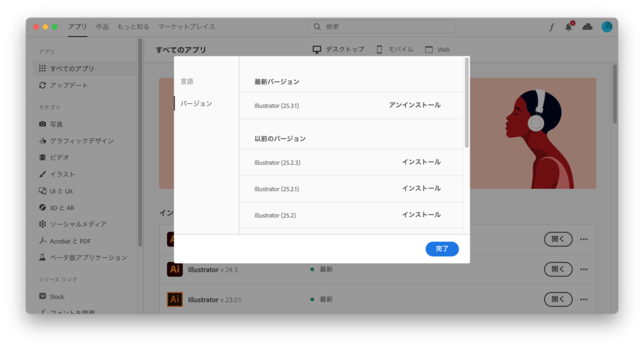Open マーケットプレイス top menu tab

coord(186,27)
